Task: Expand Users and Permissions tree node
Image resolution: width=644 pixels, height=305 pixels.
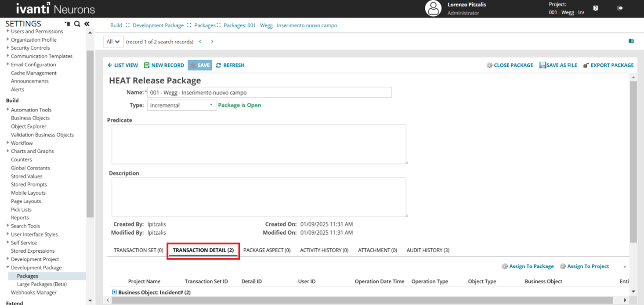Action: (8, 32)
